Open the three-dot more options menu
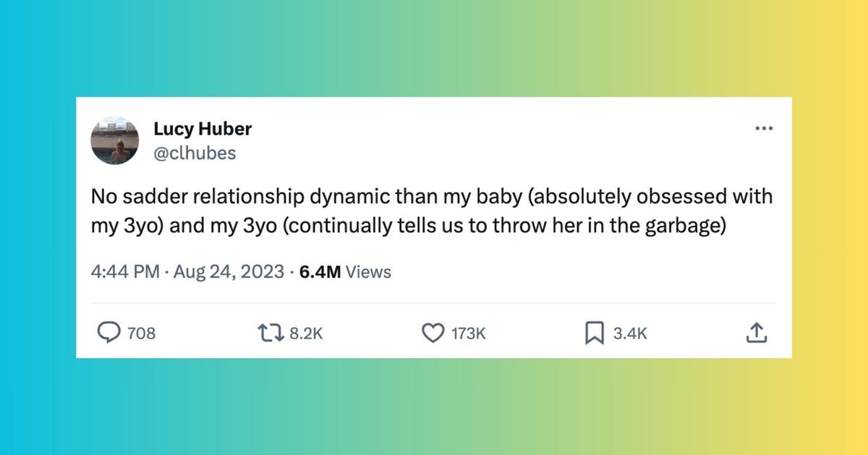 pos(764,129)
